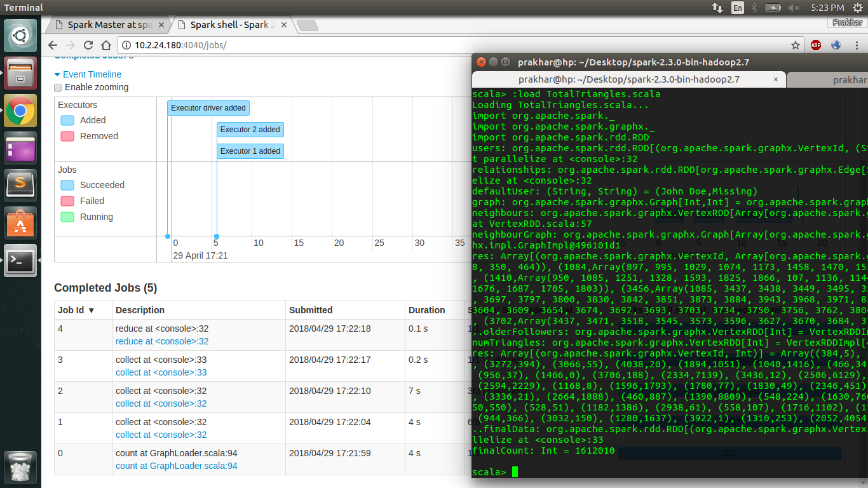Image resolution: width=868 pixels, height=488 pixels.
Task: Sort jobs by Job Id column
Action: [76, 310]
